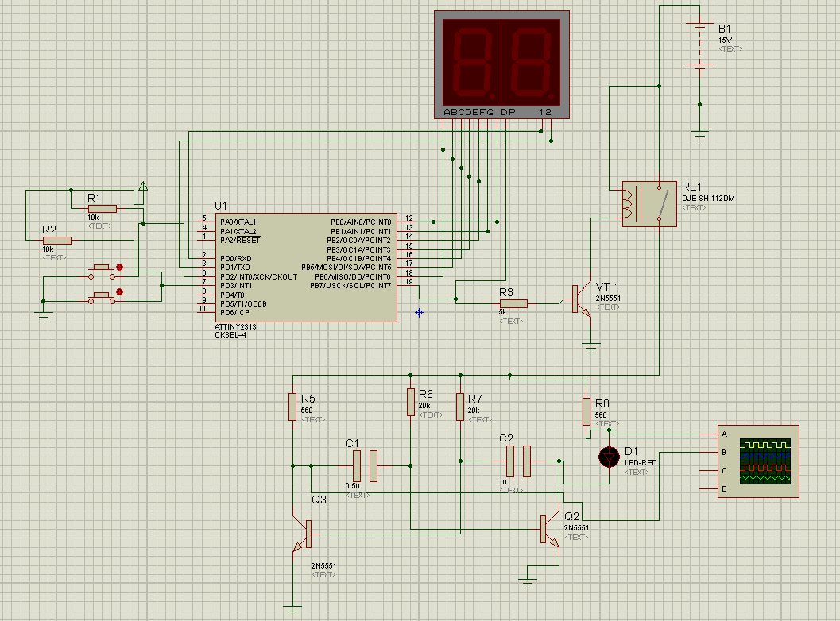Select the Q2 2N5551 transistor
This screenshot has height=621, width=840.
point(548,529)
